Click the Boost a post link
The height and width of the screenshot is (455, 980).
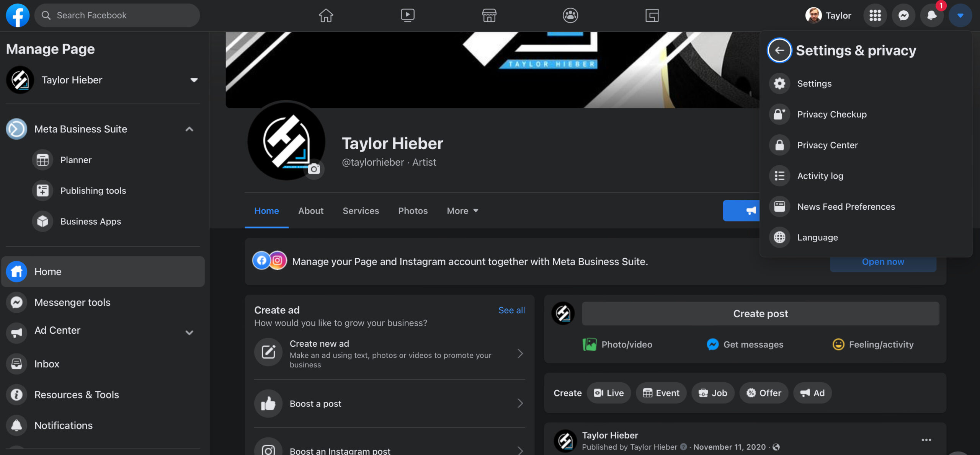(315, 403)
